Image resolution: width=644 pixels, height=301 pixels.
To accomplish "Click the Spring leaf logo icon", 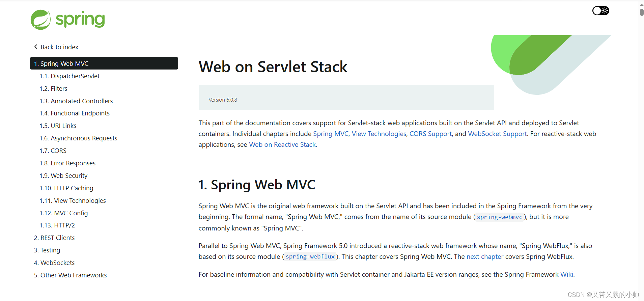I will [41, 20].
